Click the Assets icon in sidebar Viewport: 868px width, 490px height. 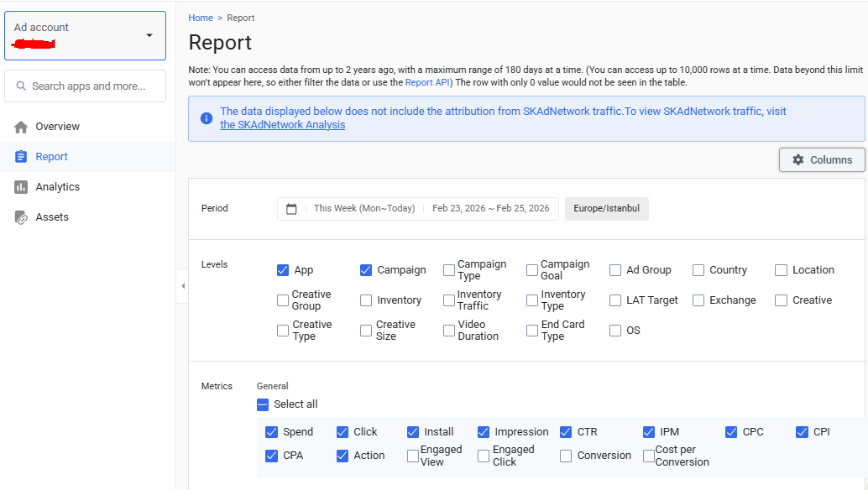click(x=21, y=217)
